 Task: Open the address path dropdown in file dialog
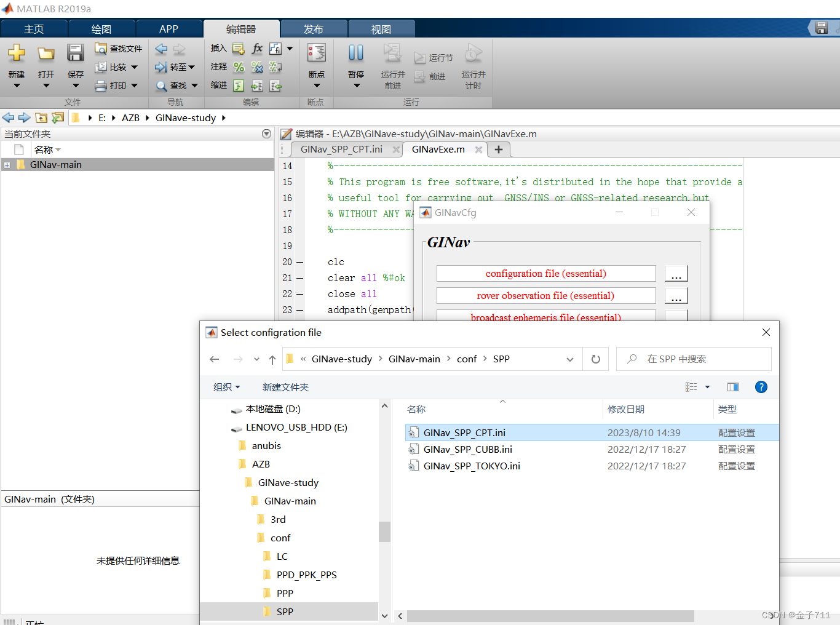(570, 359)
